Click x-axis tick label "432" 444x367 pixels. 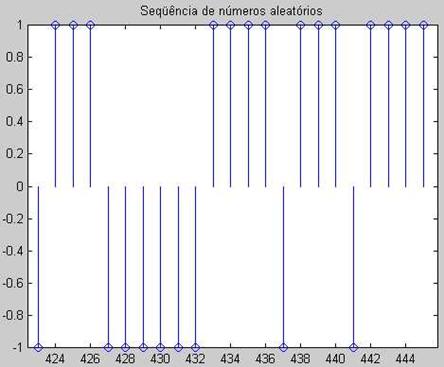(x=195, y=359)
